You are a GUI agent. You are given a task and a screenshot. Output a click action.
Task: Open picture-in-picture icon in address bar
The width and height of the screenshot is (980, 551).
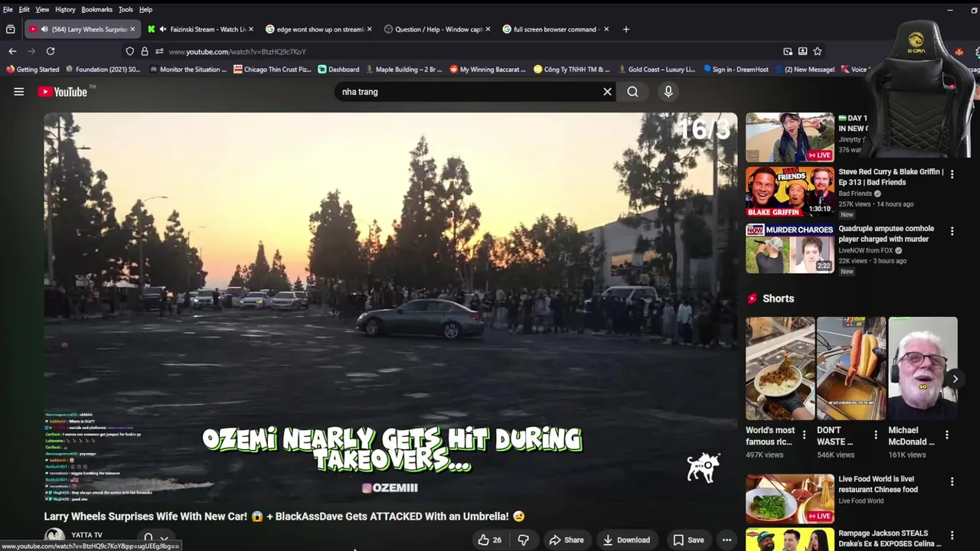(788, 51)
